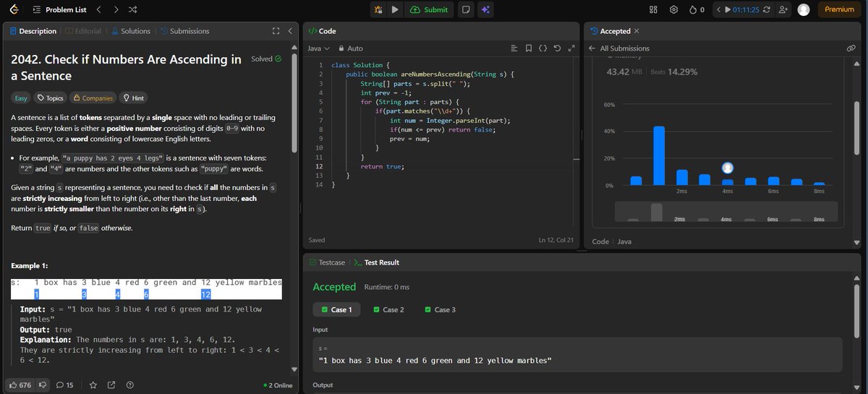Viewport: 868px width, 394px height.
Task: Click the LeetCode logo icon
Action: pos(14,9)
